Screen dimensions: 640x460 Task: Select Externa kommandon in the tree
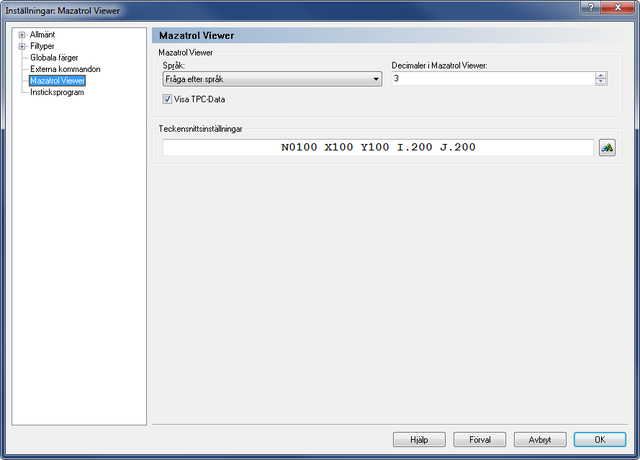[x=65, y=69]
